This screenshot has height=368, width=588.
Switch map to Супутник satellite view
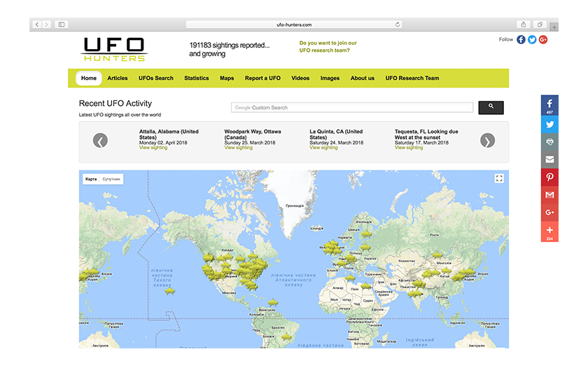[111, 179]
